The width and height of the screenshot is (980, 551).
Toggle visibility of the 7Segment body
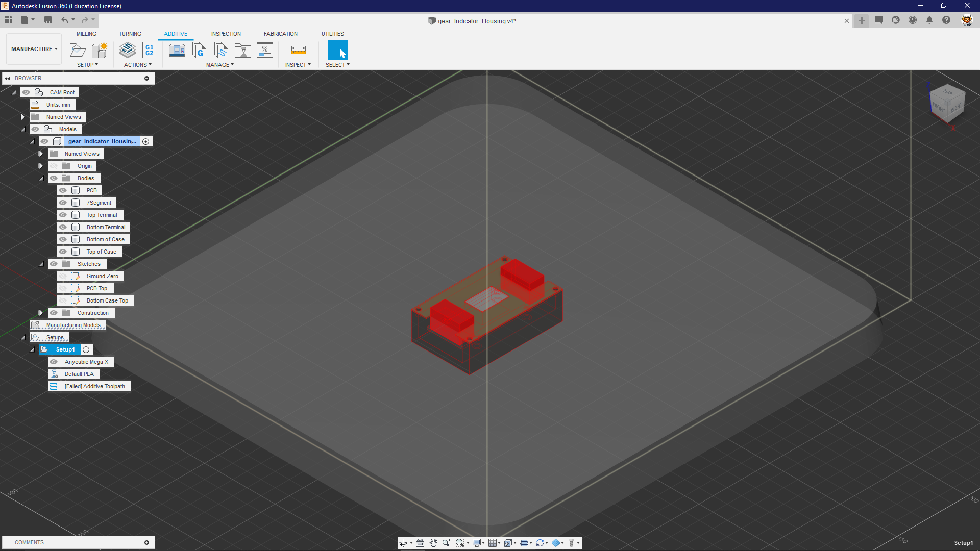[63, 203]
